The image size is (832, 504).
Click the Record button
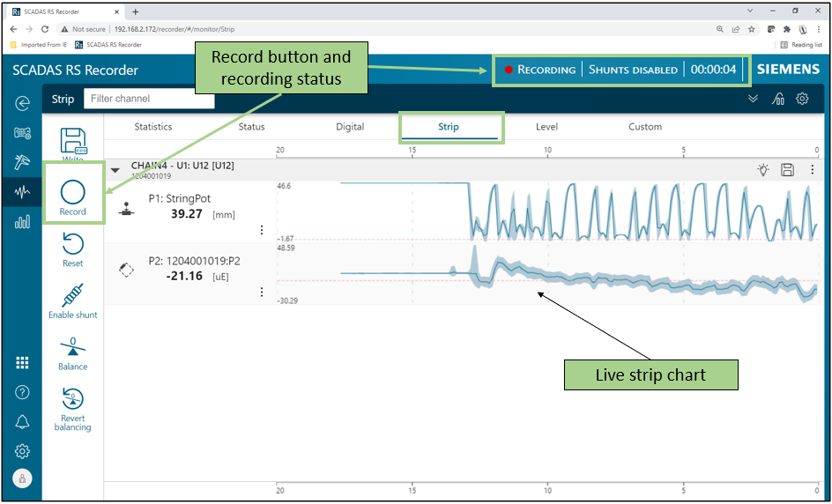pyautogui.click(x=72, y=192)
